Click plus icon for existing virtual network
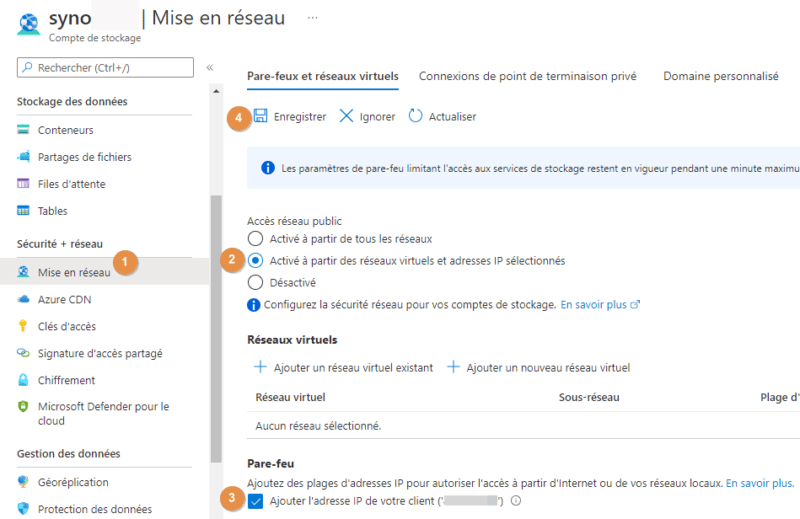800x519 pixels. click(x=260, y=367)
